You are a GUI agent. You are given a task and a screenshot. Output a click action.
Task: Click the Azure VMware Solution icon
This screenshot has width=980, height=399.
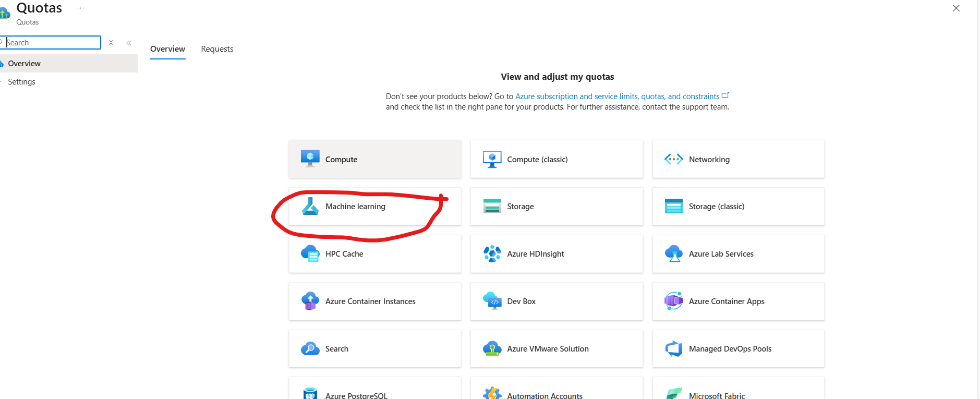click(492, 348)
